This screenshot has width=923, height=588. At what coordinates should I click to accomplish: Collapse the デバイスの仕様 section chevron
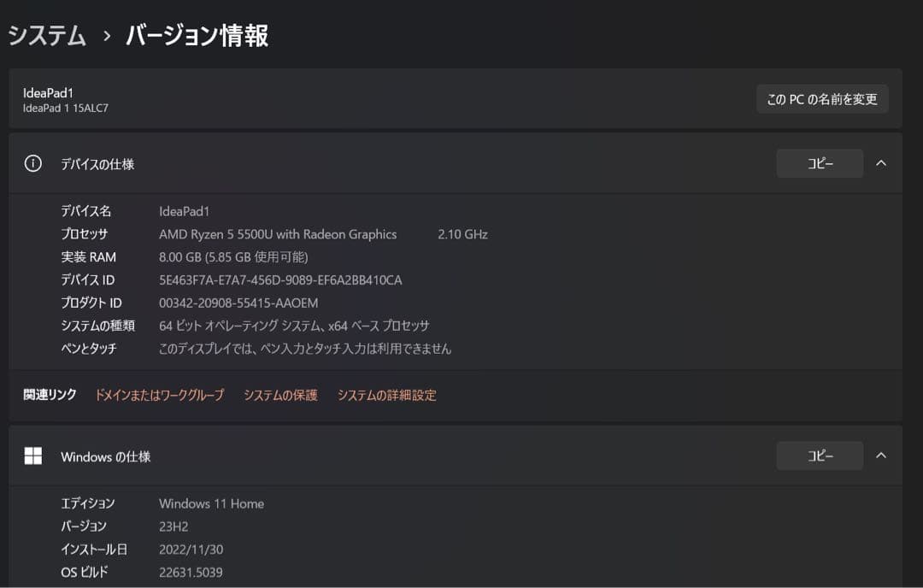click(x=882, y=163)
